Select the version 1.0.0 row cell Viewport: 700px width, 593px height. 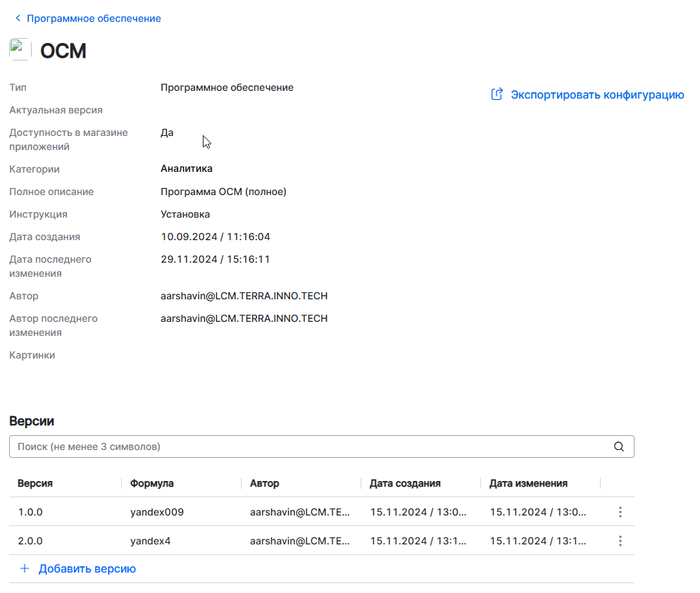tap(30, 512)
